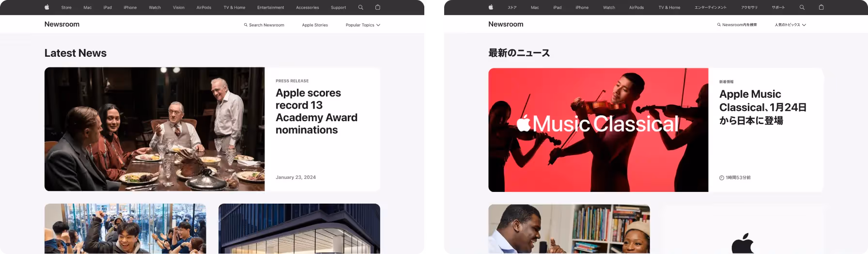This screenshot has width=868, height=254.
Task: Open TV & Home on the English page
Action: (x=234, y=8)
